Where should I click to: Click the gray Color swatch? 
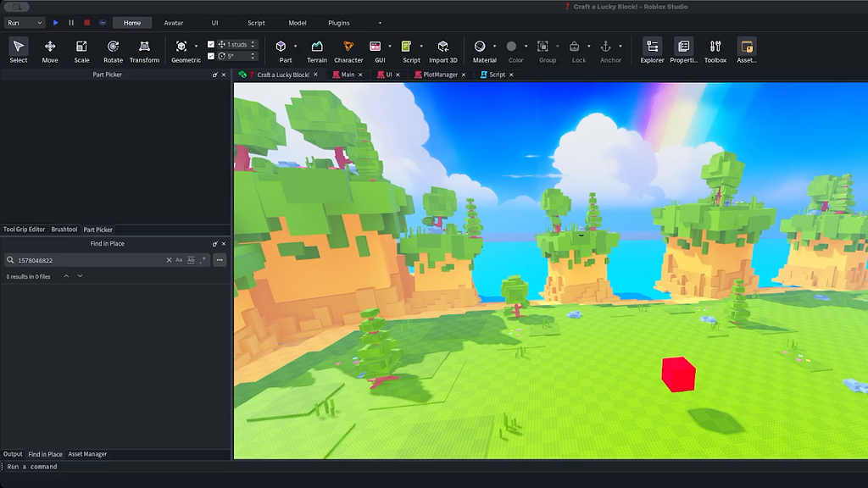(511, 47)
